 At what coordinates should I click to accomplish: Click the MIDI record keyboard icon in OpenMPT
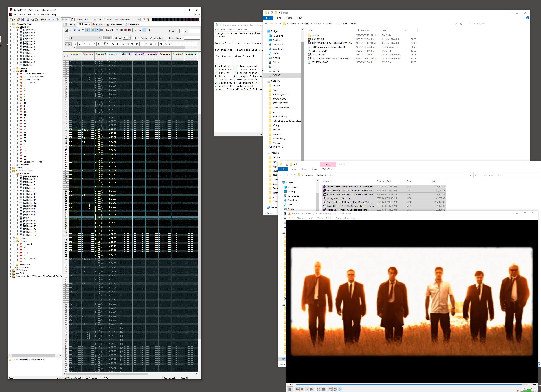pyautogui.click(x=43, y=19)
